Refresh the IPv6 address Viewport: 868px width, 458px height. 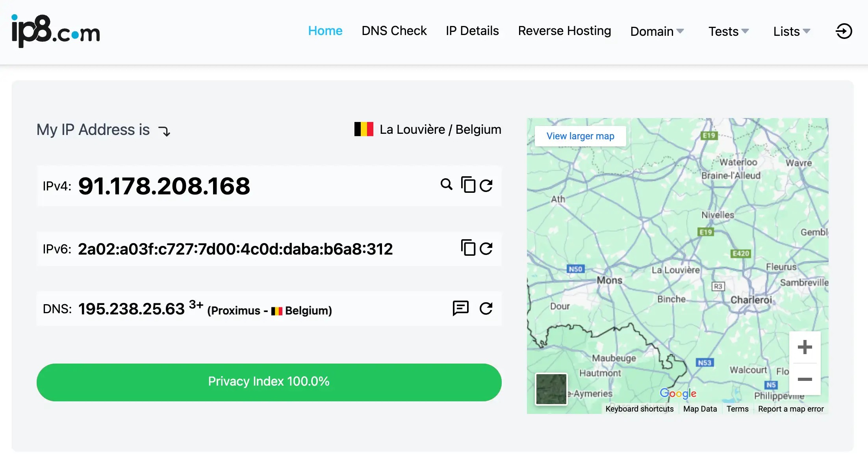486,247
